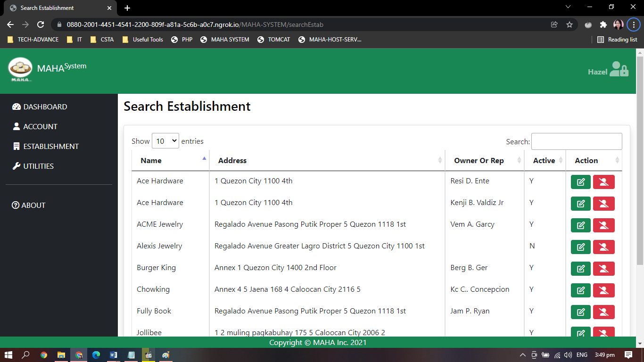Open the MAHA SYSTEM bookmark

[x=225, y=40]
